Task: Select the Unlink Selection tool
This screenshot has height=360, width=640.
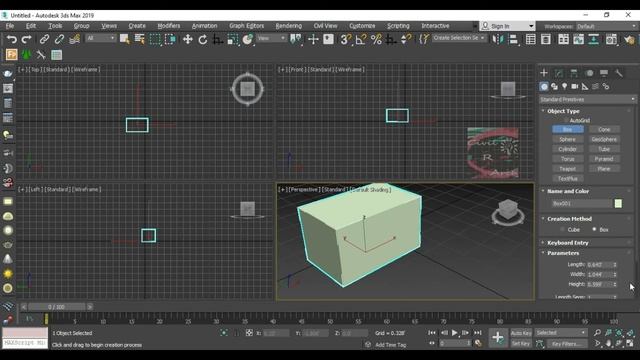Action: (59, 39)
